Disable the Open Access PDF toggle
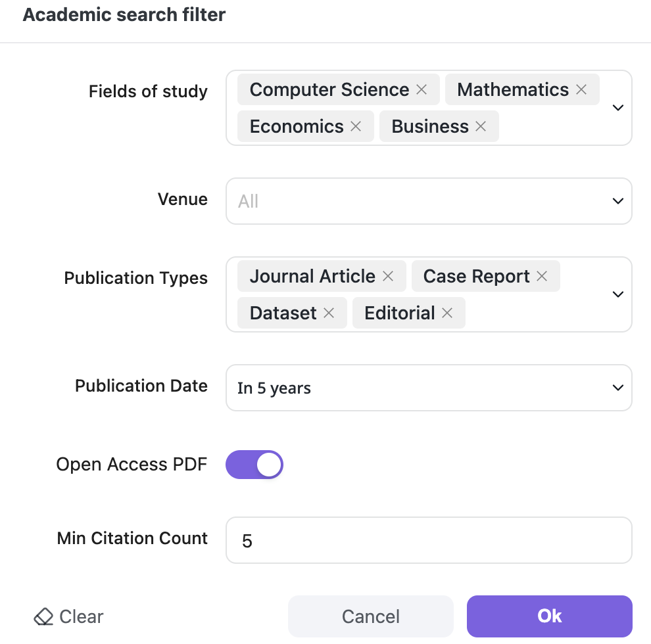This screenshot has width=651, height=644. click(x=254, y=465)
